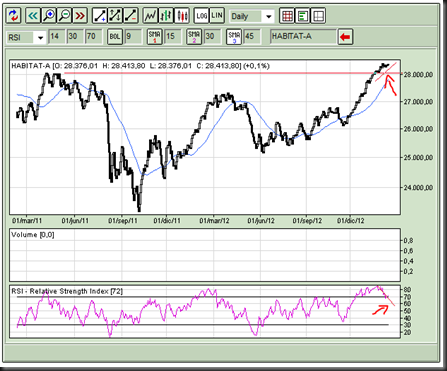Edit RSI upper level field 70
Viewport: 447px width, 371px height.
(x=93, y=36)
